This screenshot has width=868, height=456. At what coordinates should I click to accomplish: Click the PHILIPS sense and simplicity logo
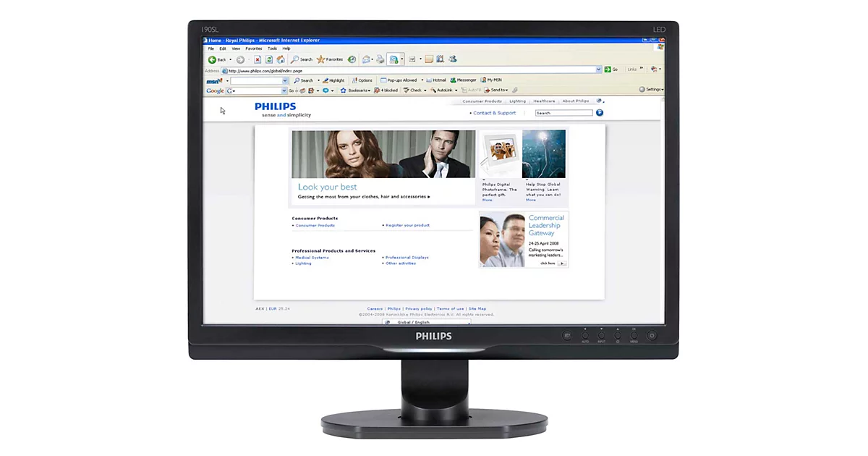coord(283,110)
